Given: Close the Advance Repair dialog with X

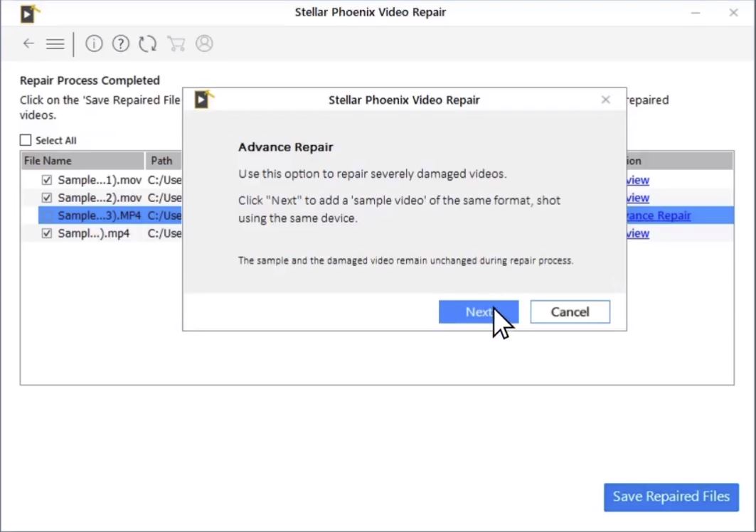Looking at the screenshot, I should (x=605, y=100).
